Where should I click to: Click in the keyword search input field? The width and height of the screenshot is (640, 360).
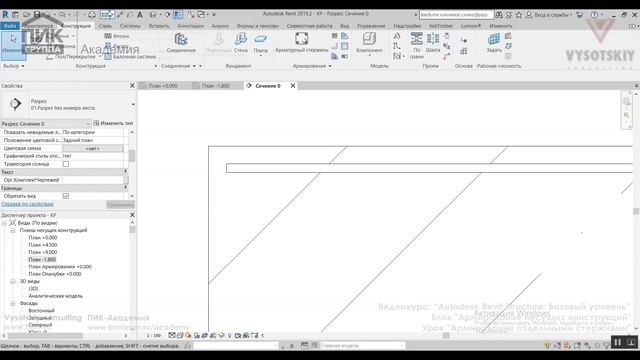(x=456, y=15)
